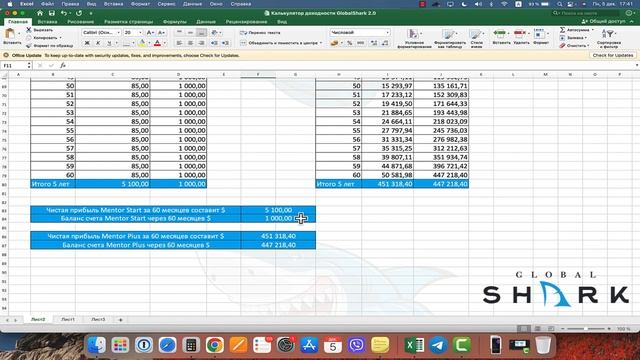Align text to bottom
Screen dimensions: 640x360
[x=201, y=33]
